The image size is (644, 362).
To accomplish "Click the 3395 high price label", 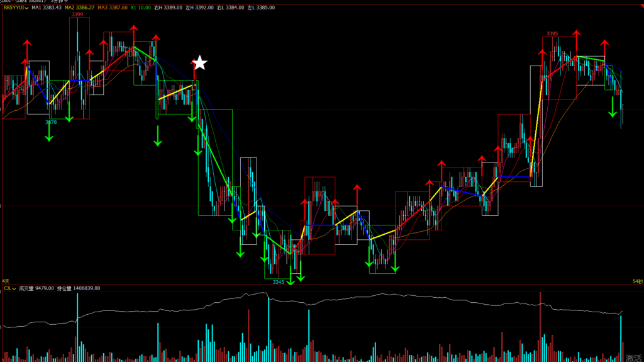I will tap(552, 33).
